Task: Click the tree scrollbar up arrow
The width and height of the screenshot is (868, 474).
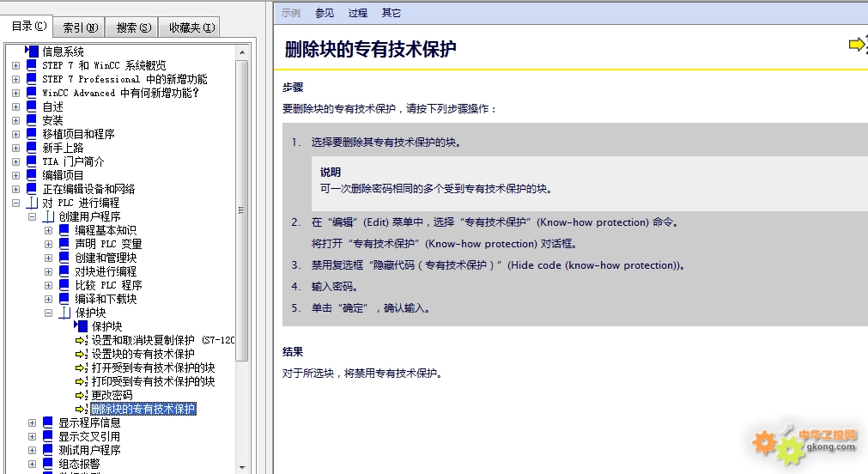Action: coord(242,52)
